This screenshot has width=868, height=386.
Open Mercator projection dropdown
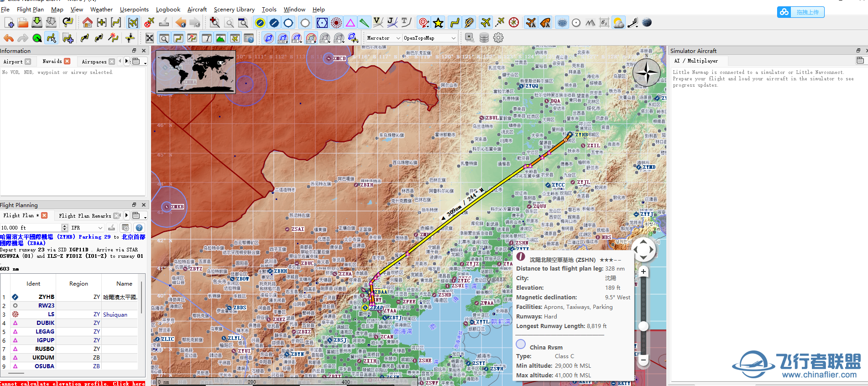pos(383,38)
